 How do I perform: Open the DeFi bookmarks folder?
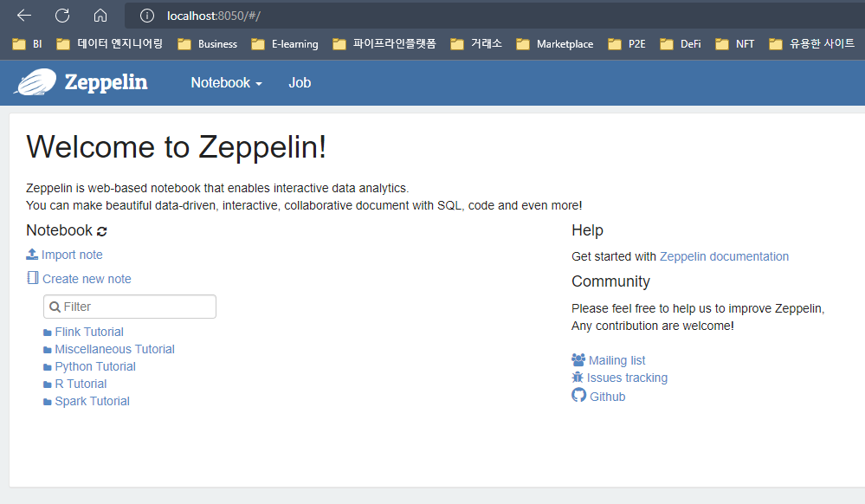[x=681, y=44]
